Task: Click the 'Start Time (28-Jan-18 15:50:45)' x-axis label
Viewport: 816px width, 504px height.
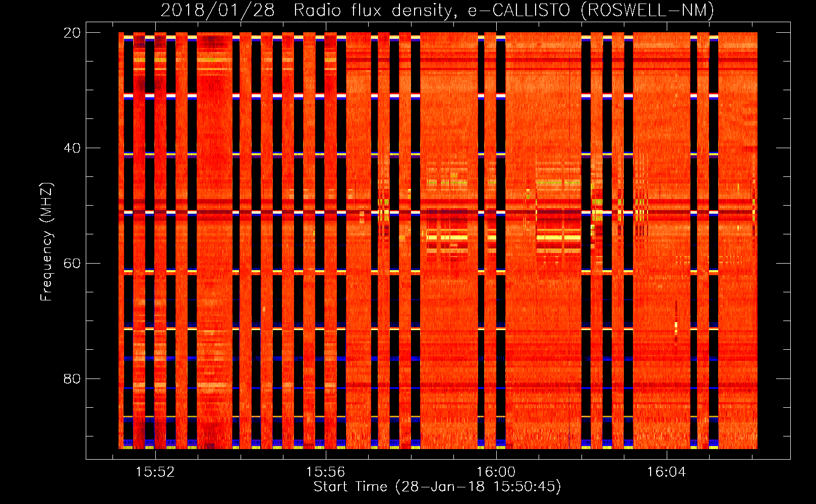Action: (437, 487)
